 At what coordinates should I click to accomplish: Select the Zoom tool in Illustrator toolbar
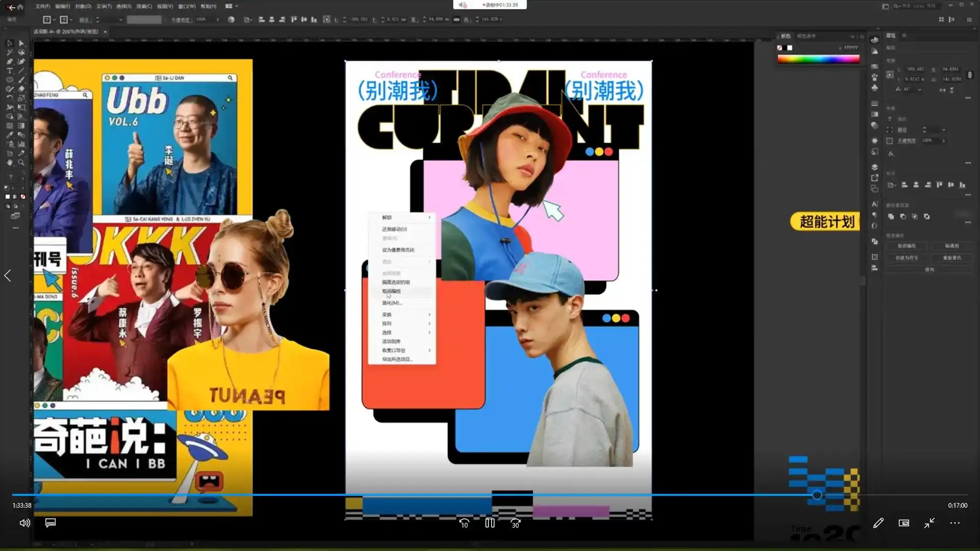pyautogui.click(x=21, y=162)
